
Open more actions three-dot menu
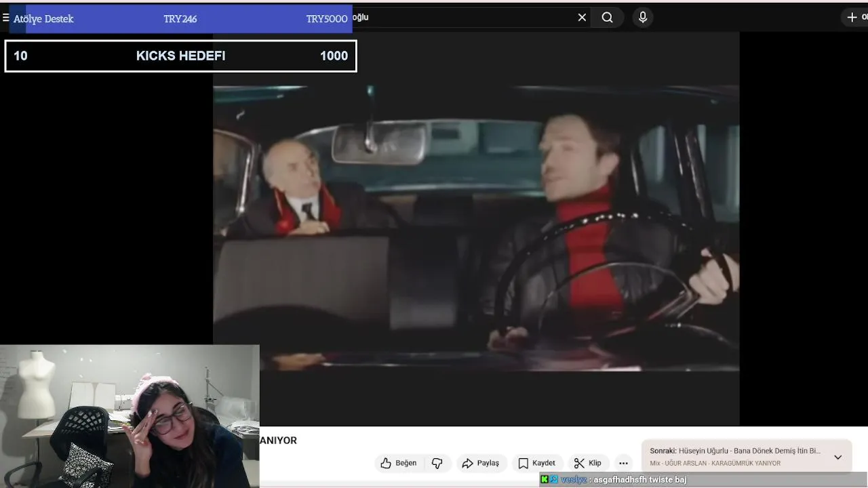623,464
